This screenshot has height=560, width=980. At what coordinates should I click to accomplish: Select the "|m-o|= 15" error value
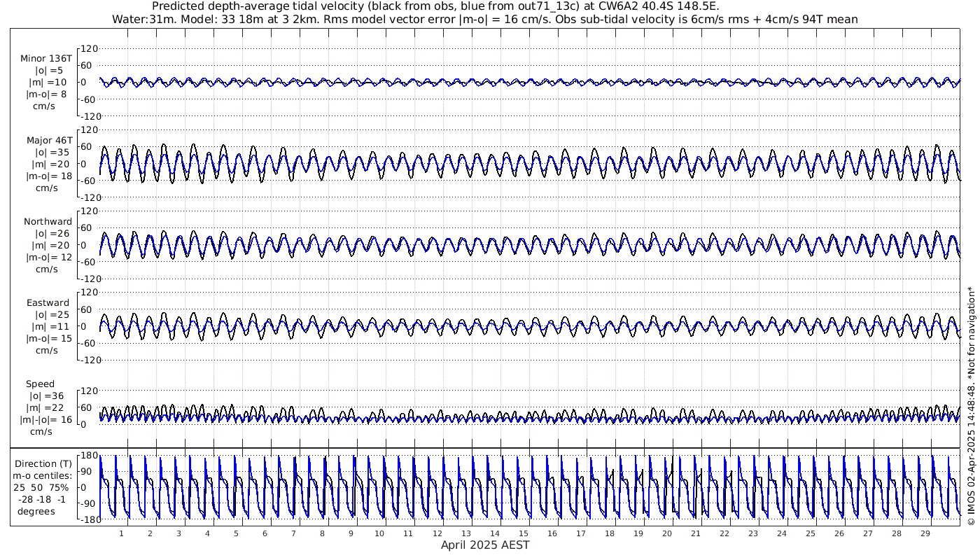(49, 338)
